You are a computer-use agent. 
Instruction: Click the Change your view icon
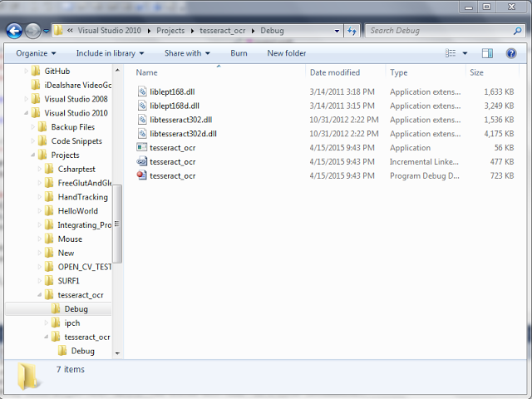point(451,53)
